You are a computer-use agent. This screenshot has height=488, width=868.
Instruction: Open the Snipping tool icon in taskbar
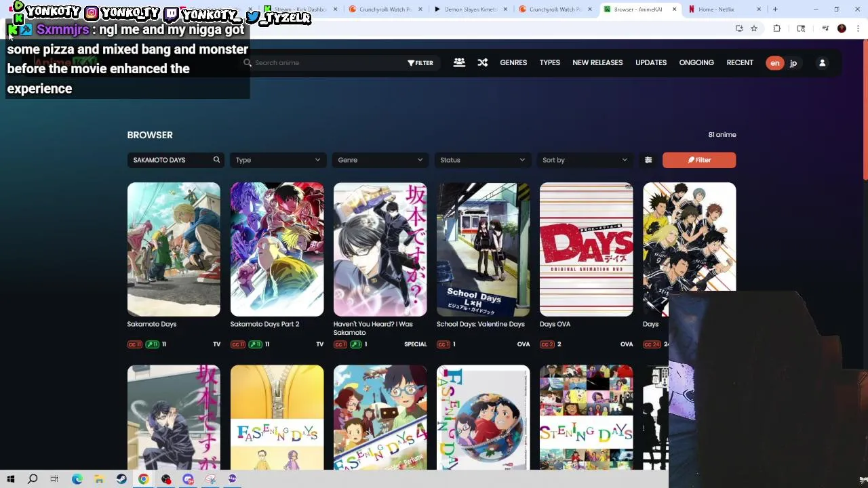click(x=210, y=479)
